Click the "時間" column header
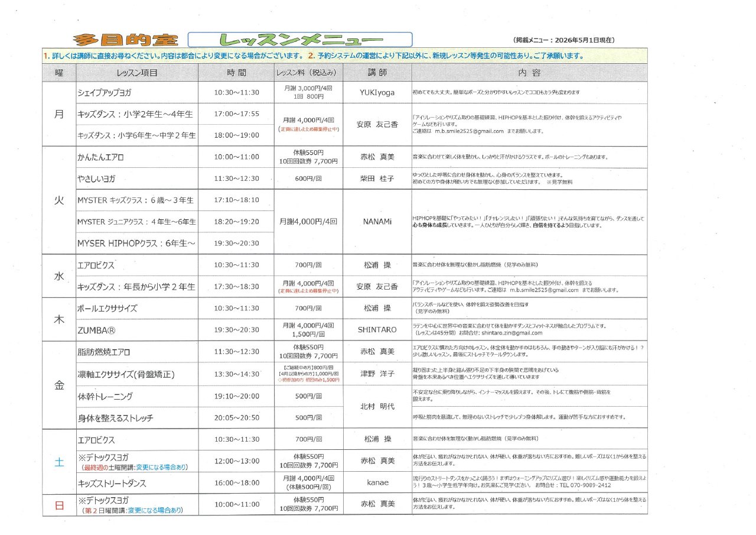Screen dimensions: 756x535 (x=236, y=73)
